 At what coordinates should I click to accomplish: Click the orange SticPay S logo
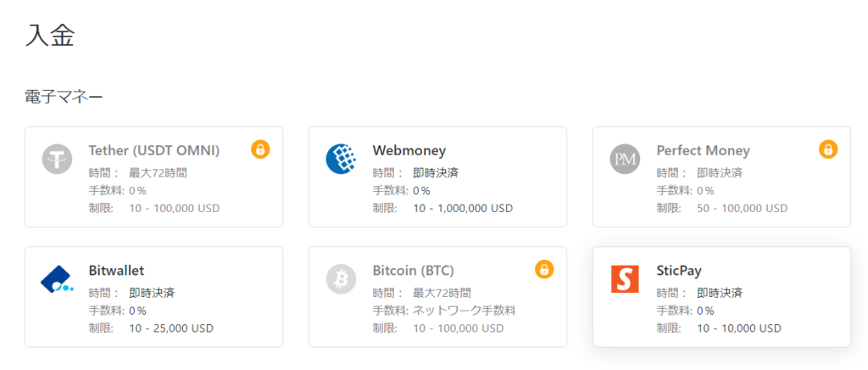(625, 279)
